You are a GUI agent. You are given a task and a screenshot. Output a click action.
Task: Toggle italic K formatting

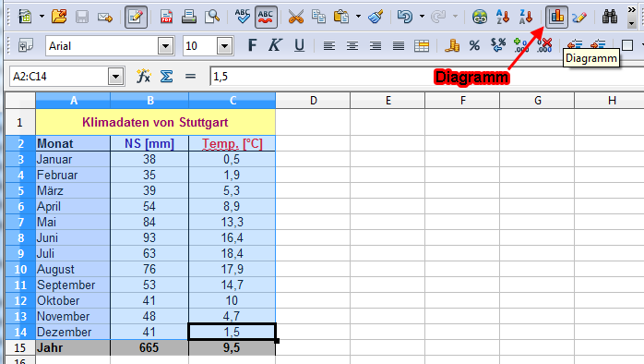(x=275, y=45)
